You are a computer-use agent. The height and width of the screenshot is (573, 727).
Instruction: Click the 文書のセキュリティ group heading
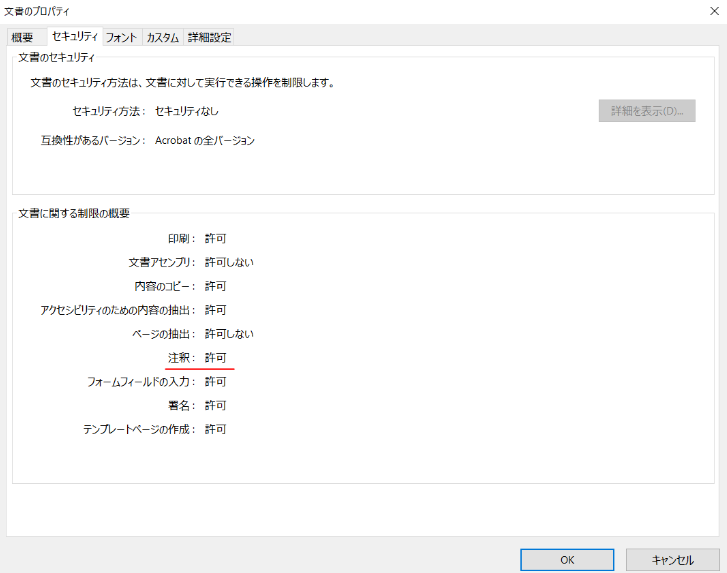[56, 57]
